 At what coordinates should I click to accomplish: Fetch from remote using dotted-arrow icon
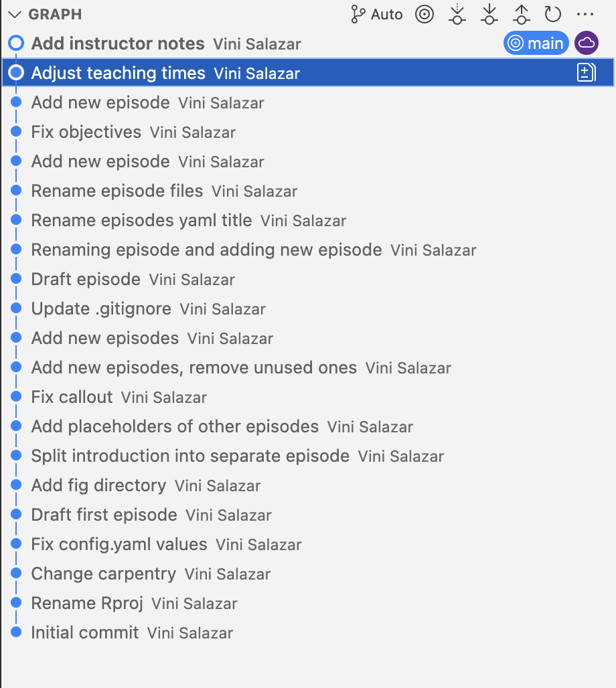coord(457,14)
